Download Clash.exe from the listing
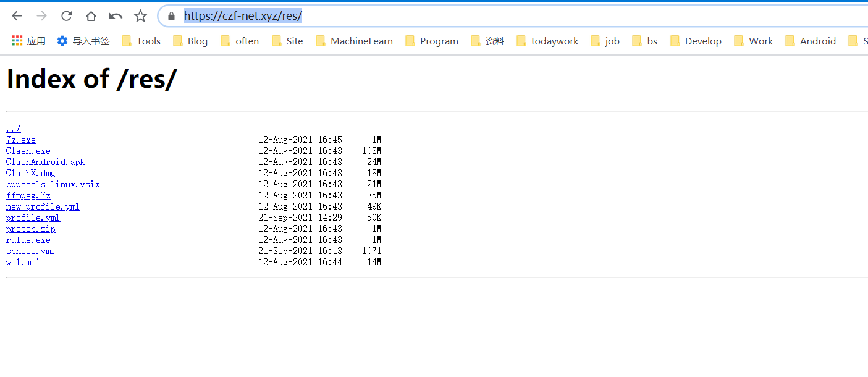868x377 pixels. pos(28,150)
